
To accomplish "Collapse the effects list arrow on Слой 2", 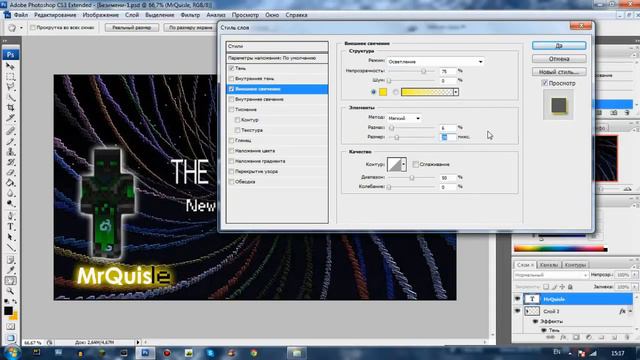I will point(630,311).
